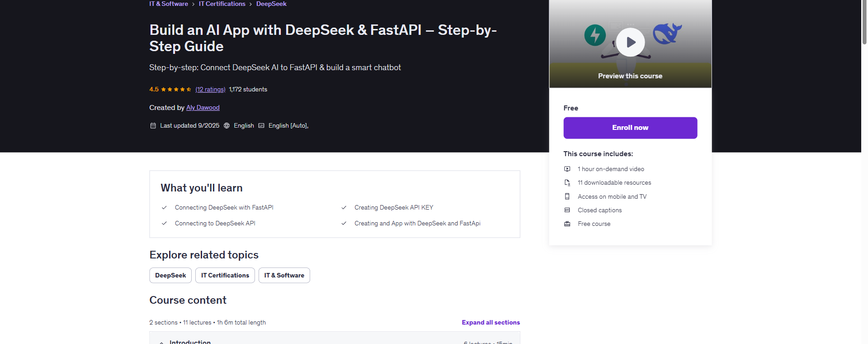Click checkmark beside Creating and App with DeepSeek

tap(344, 223)
